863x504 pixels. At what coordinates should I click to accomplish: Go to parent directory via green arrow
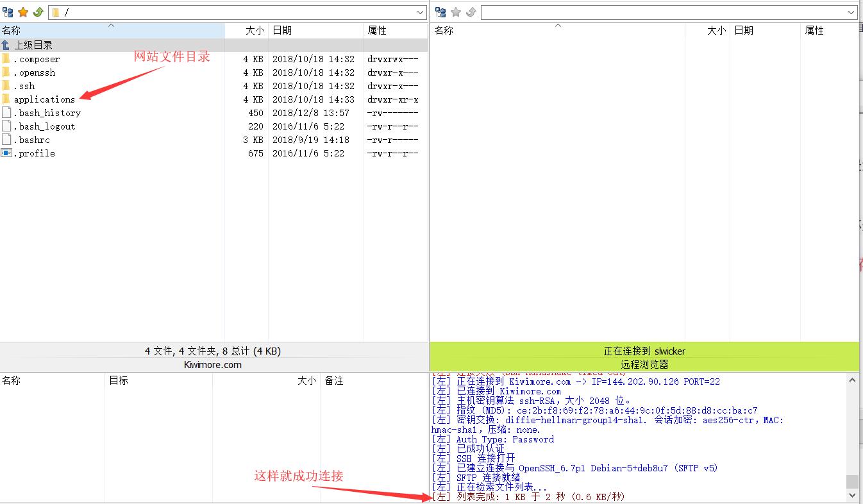click(37, 12)
